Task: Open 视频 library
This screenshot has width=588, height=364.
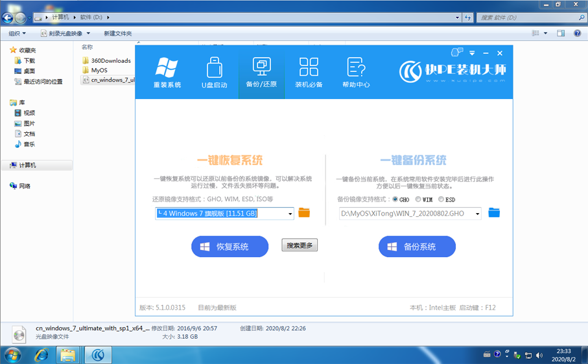Action: [29, 113]
